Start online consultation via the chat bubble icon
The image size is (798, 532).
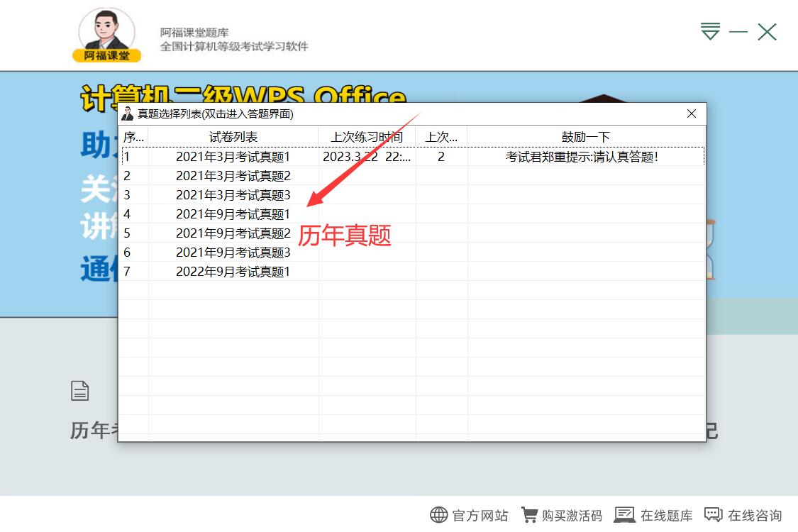[714, 514]
